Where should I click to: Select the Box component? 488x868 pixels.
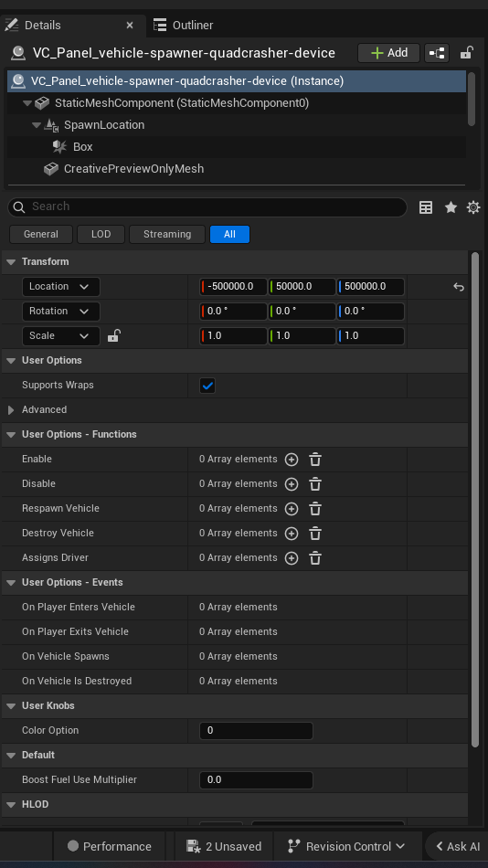click(x=82, y=147)
